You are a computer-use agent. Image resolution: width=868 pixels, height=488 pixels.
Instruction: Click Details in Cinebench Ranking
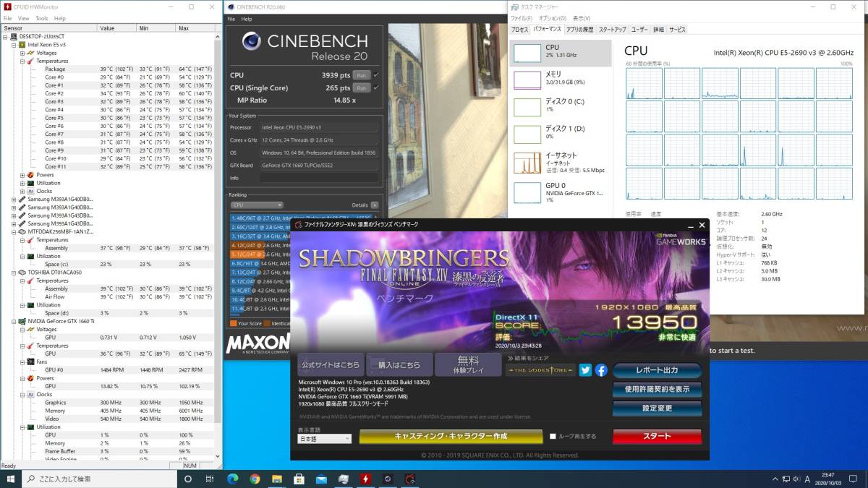[364, 205]
